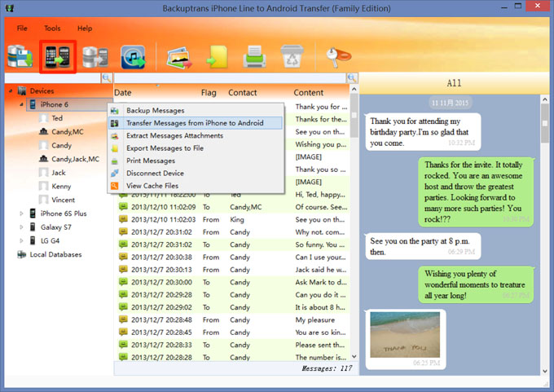Sort by the Flag column header

tap(209, 93)
